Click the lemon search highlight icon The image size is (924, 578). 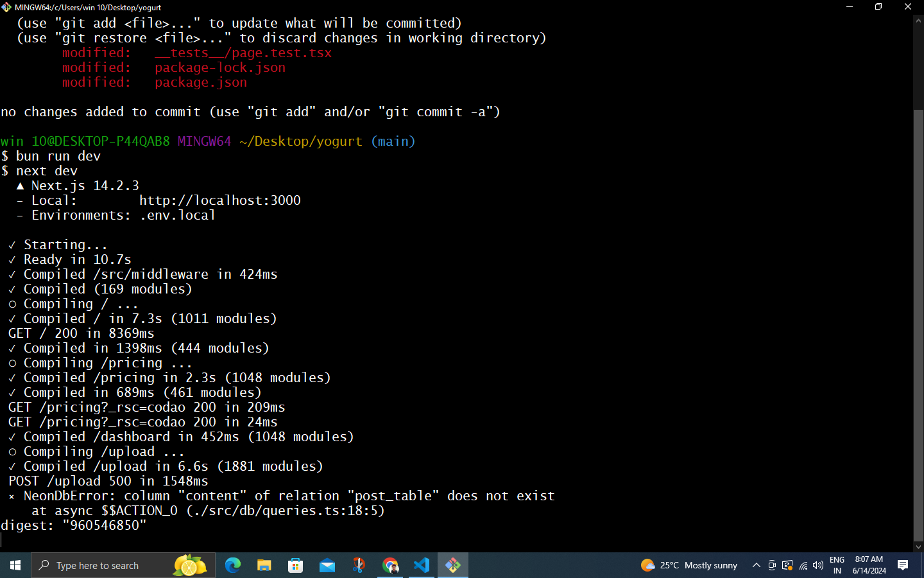[189, 565]
